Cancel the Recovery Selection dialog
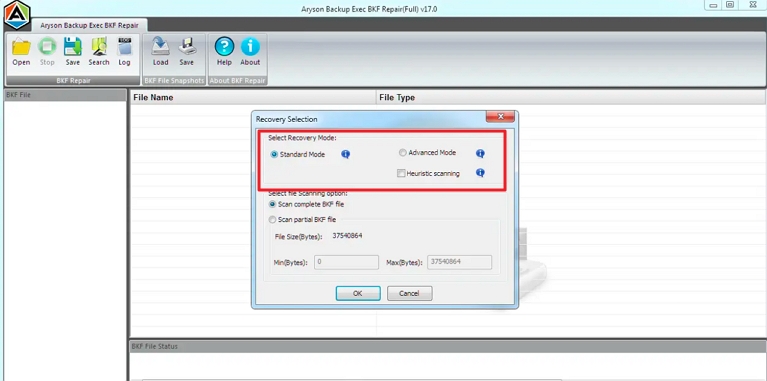767x381 pixels. click(x=409, y=293)
